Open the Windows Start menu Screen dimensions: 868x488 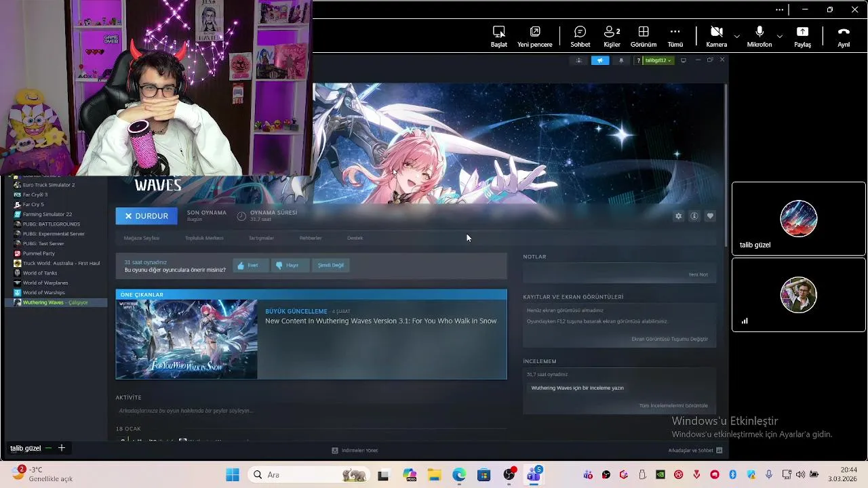[x=233, y=475]
